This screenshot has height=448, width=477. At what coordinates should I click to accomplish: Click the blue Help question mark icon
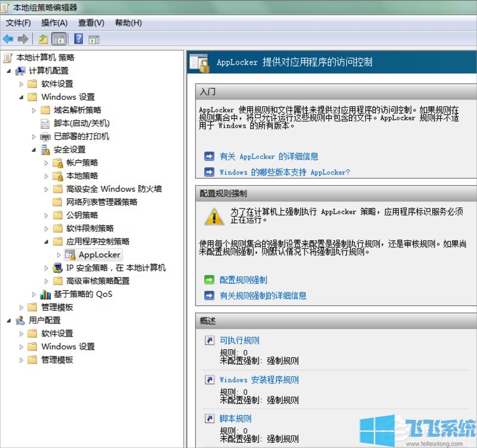click(78, 39)
